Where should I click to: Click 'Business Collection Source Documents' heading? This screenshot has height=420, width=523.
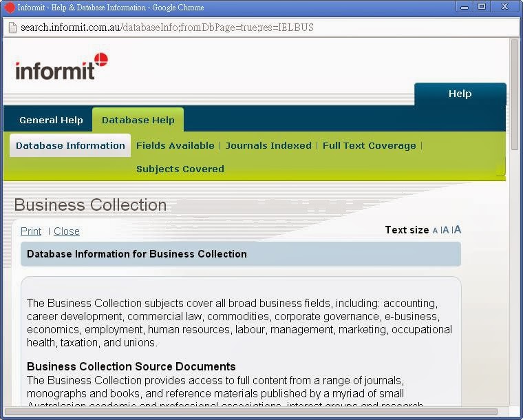(131, 366)
